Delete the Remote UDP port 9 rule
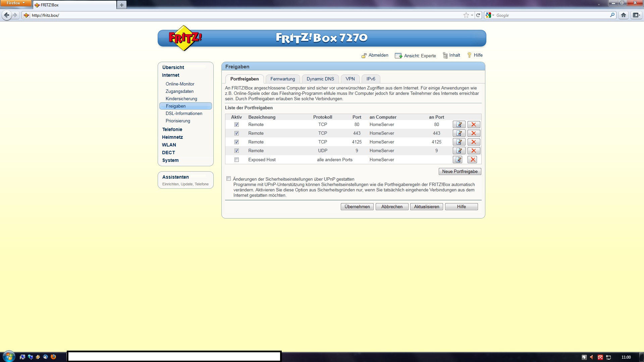The height and width of the screenshot is (362, 644). coord(474,150)
